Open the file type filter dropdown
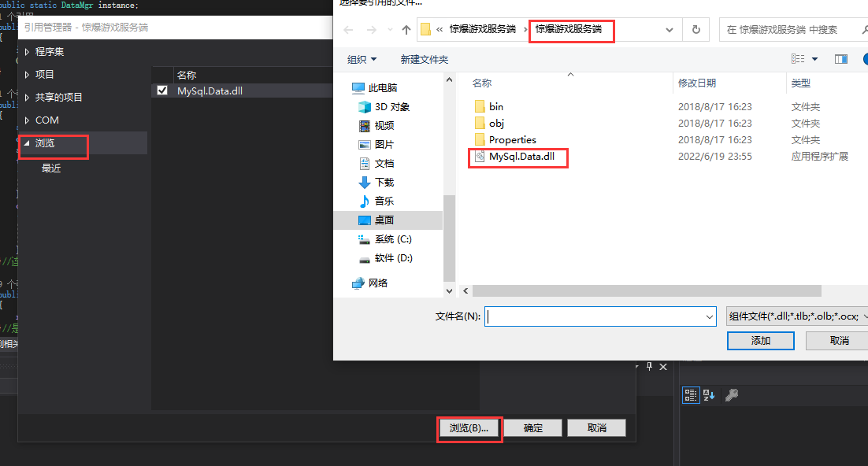 796,316
